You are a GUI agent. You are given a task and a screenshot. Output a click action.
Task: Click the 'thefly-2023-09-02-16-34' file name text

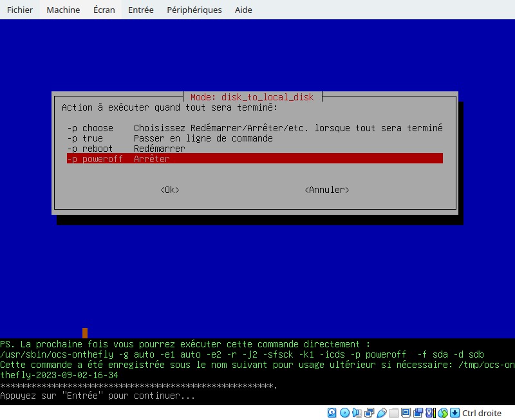59,376
